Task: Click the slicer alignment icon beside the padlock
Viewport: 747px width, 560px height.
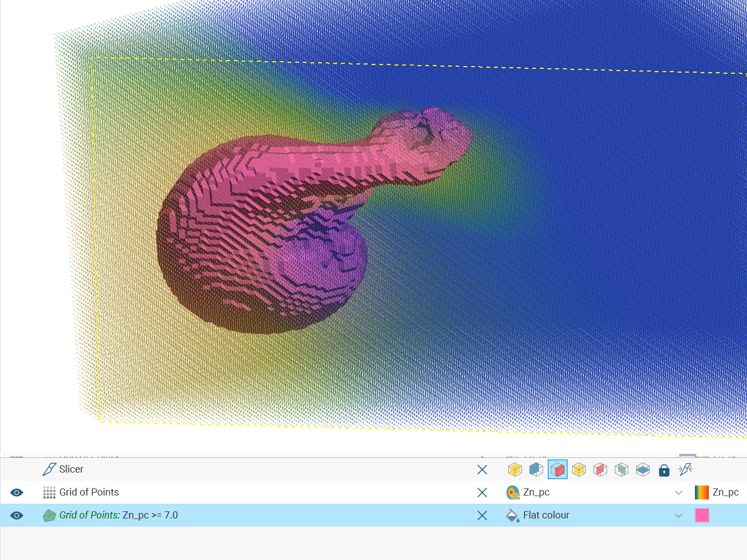Action: [685, 469]
